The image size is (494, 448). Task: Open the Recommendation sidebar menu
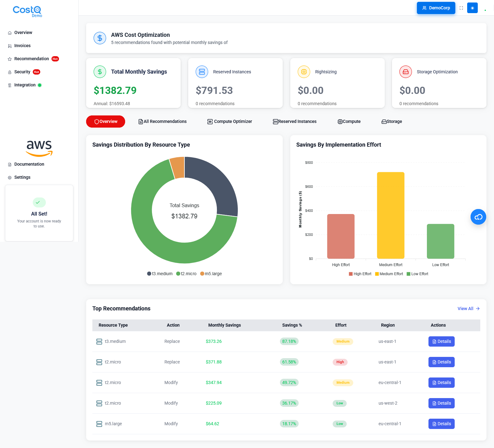click(x=32, y=59)
